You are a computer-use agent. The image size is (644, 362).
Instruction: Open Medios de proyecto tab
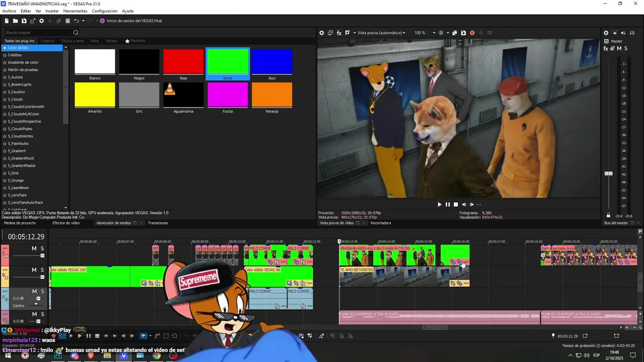click(x=20, y=223)
